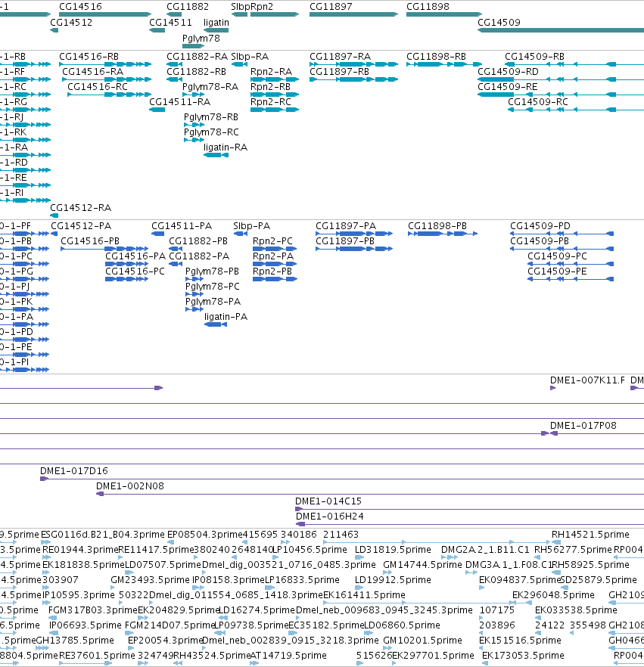The image size is (644, 667).
Task: Click the Slbp-RA transcript
Action: tap(250, 57)
